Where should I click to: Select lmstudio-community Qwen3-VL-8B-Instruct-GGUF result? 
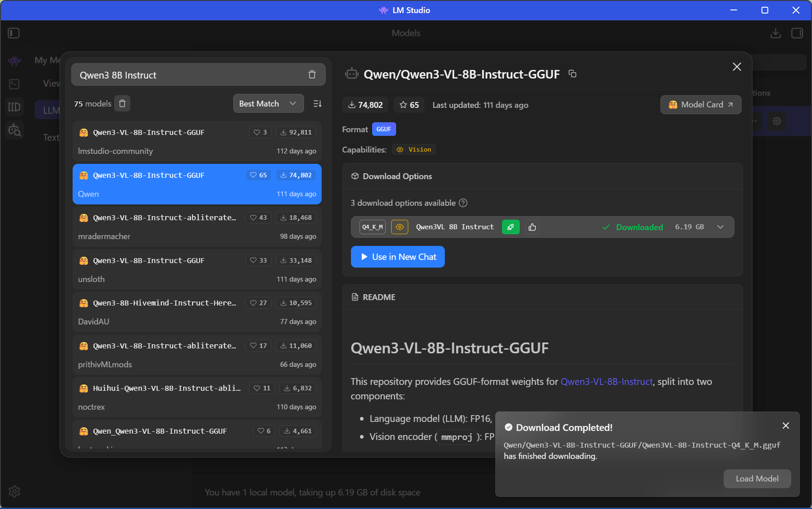point(197,141)
